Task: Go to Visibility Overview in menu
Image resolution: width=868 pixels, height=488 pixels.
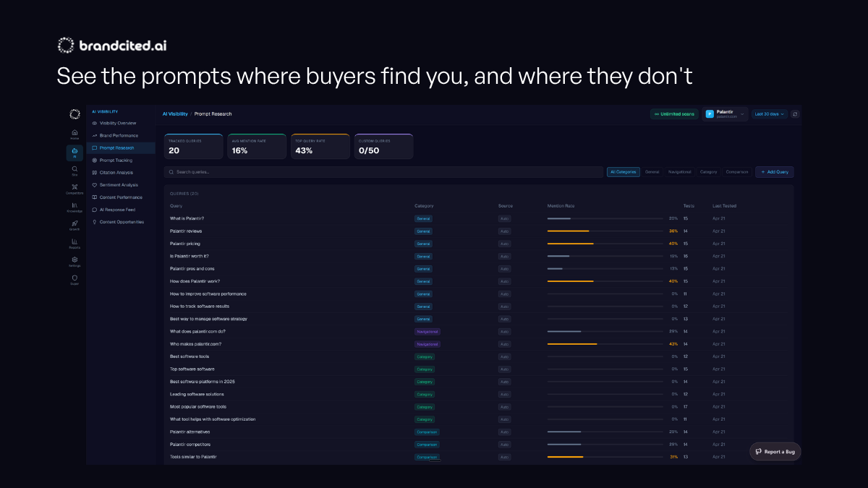Action: (x=117, y=123)
